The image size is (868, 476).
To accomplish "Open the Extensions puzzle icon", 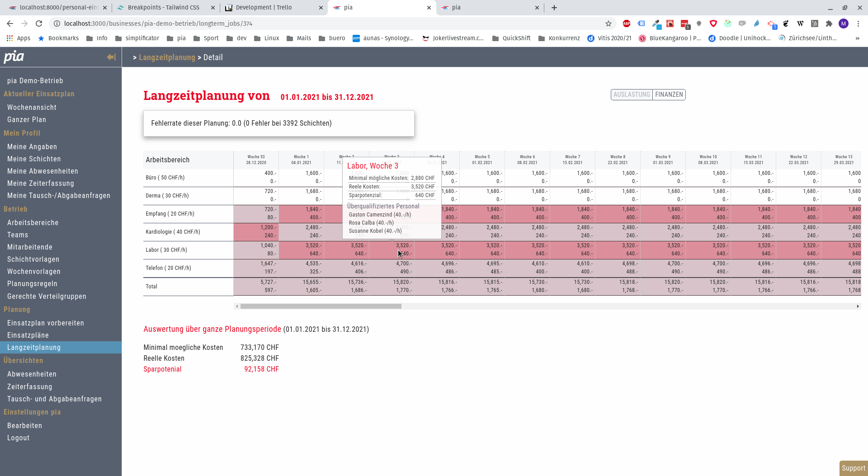I will pyautogui.click(x=829, y=24).
